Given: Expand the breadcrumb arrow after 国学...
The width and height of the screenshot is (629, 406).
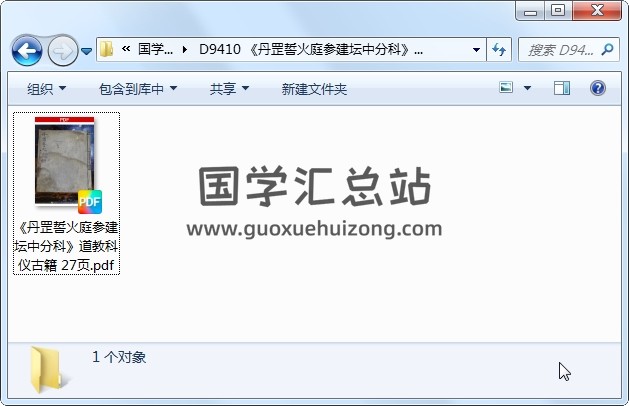Looking at the screenshot, I should coord(185,49).
